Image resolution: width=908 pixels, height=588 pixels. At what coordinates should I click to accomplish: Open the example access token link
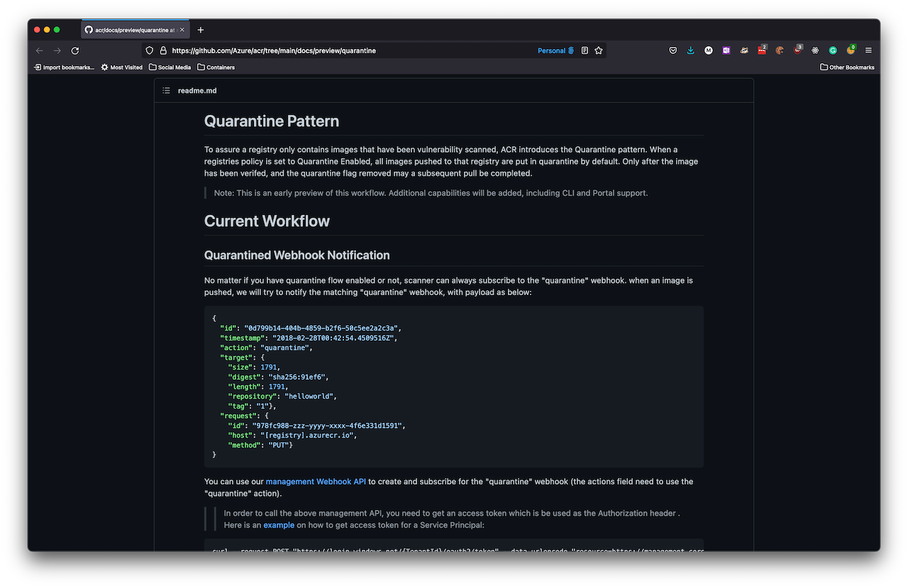pyautogui.click(x=279, y=526)
